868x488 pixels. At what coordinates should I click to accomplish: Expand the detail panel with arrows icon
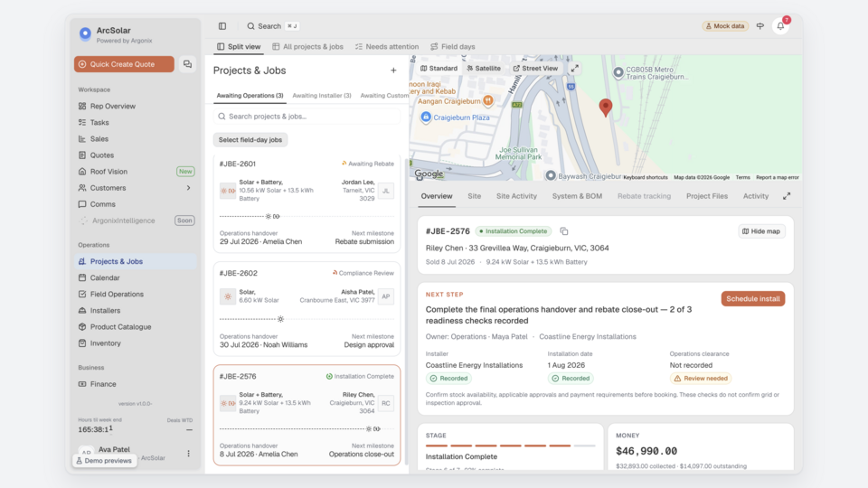coord(787,196)
